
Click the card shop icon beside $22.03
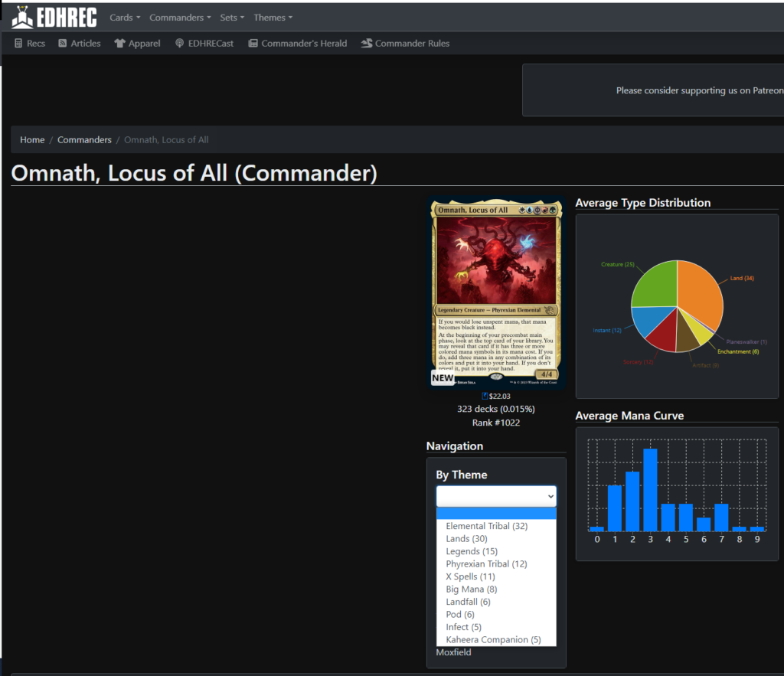pyautogui.click(x=485, y=396)
